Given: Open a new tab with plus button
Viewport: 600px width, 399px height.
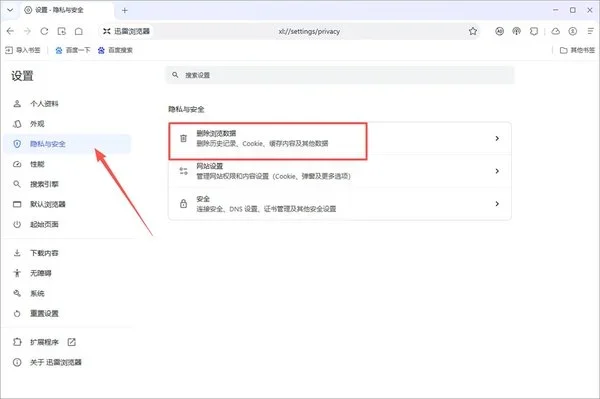Looking at the screenshot, I should pyautogui.click(x=125, y=10).
